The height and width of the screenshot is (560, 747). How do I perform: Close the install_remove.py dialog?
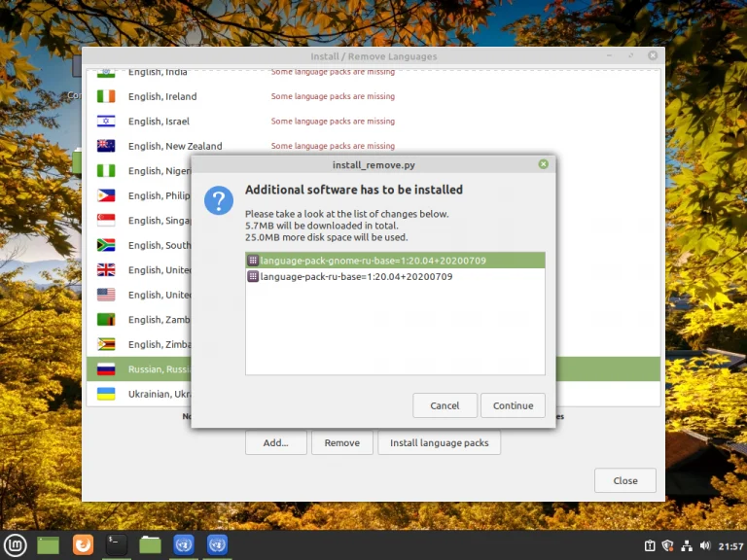pyautogui.click(x=543, y=164)
